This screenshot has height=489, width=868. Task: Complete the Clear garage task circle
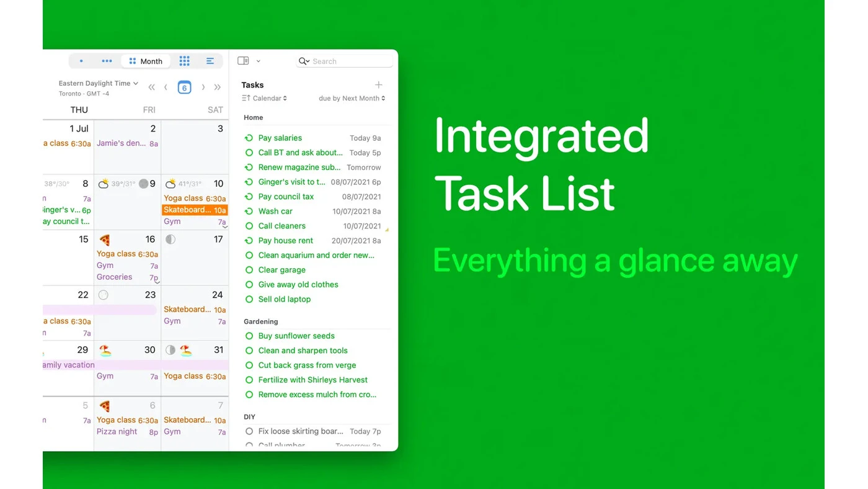(x=249, y=270)
